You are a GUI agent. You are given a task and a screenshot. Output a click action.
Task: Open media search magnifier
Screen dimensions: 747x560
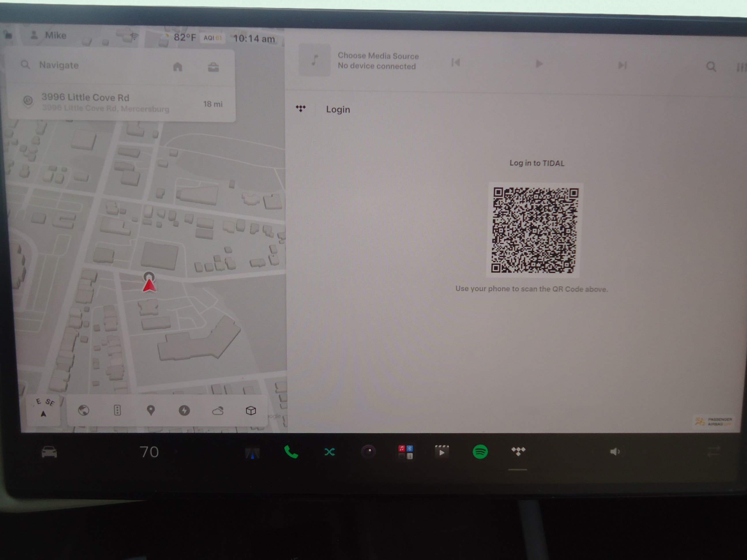click(x=711, y=67)
